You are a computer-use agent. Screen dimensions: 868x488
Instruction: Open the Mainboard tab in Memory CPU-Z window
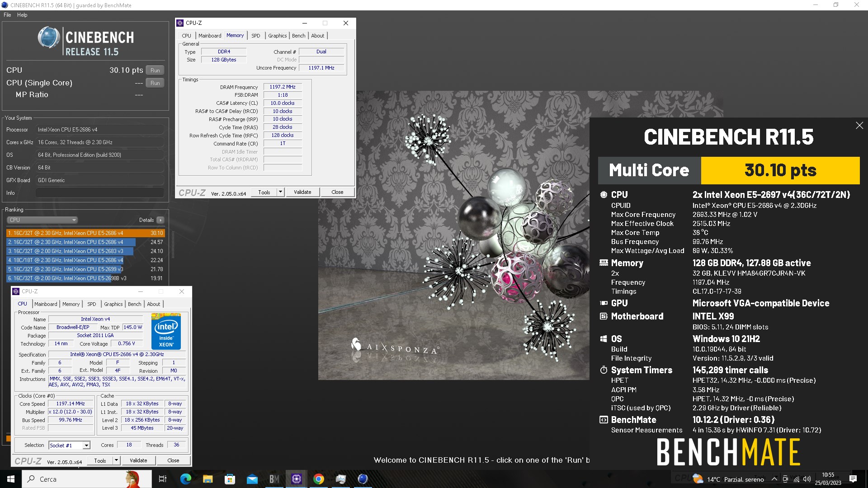pos(210,36)
